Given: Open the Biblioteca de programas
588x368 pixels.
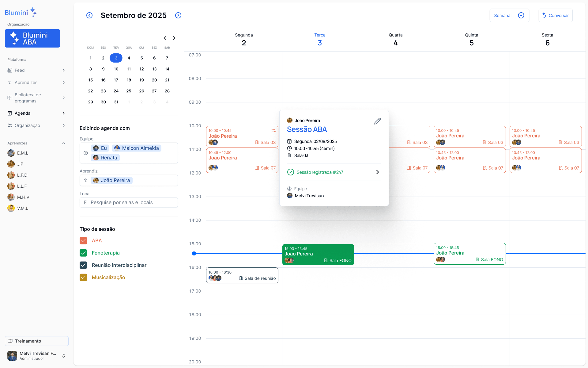Looking at the screenshot, I should point(28,98).
